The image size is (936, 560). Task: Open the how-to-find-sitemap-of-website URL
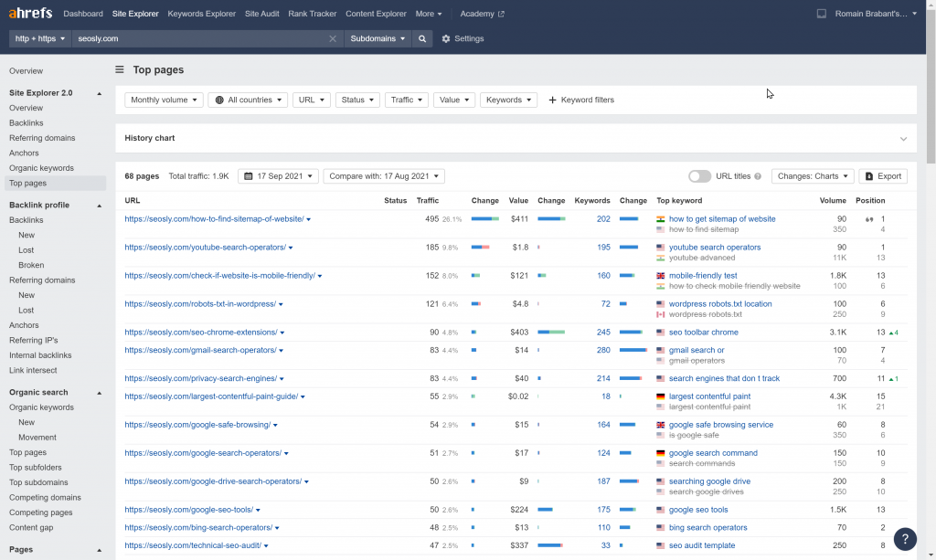214,219
